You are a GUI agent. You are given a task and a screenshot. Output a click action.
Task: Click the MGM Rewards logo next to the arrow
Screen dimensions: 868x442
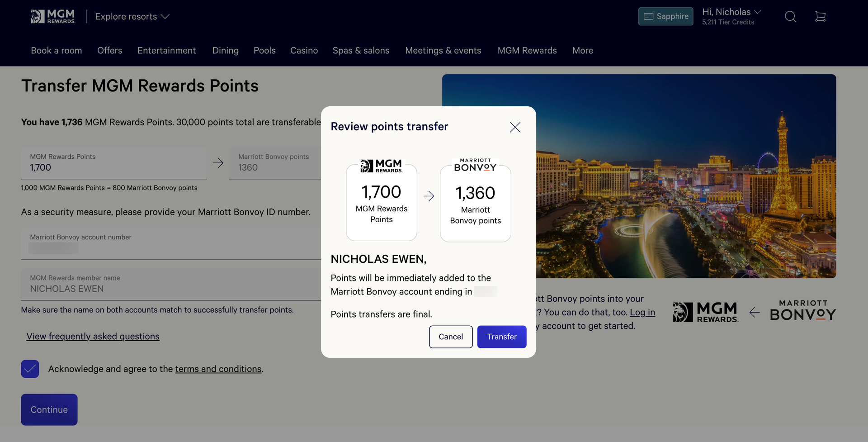pyautogui.click(x=705, y=311)
